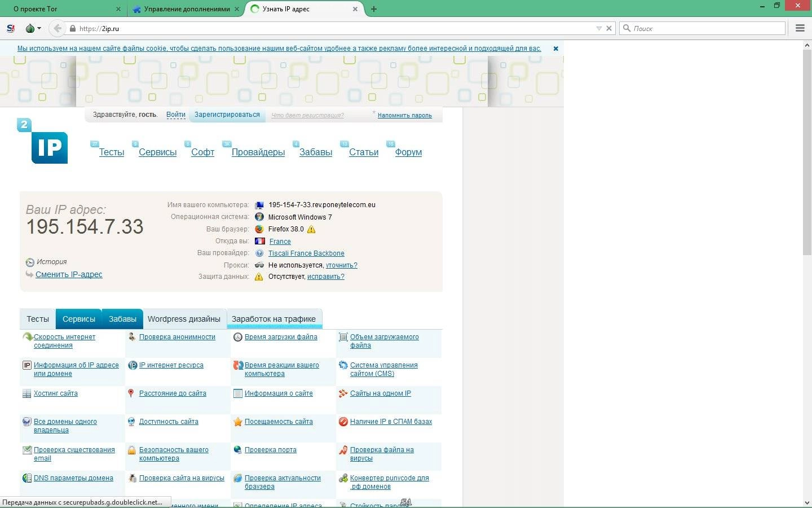Stop loading with the X button
This screenshot has width=812, height=508.
click(609, 28)
